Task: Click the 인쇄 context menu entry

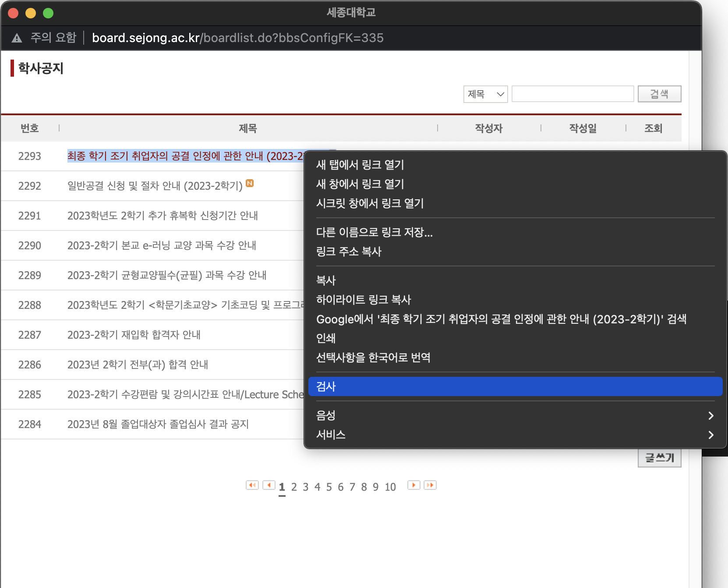Action: [326, 338]
